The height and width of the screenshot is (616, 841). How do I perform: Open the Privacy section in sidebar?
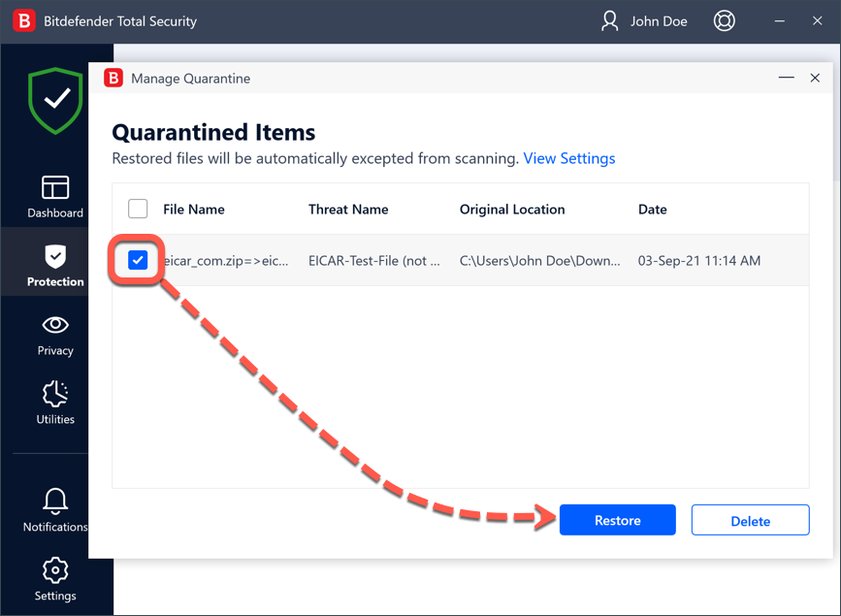[x=54, y=336]
